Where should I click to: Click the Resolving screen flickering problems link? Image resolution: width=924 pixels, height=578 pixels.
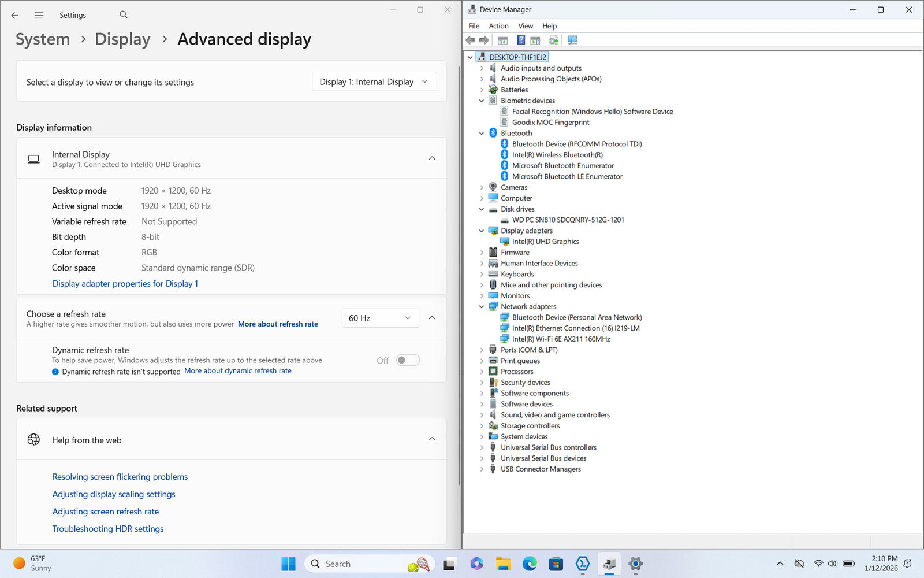[x=120, y=477]
